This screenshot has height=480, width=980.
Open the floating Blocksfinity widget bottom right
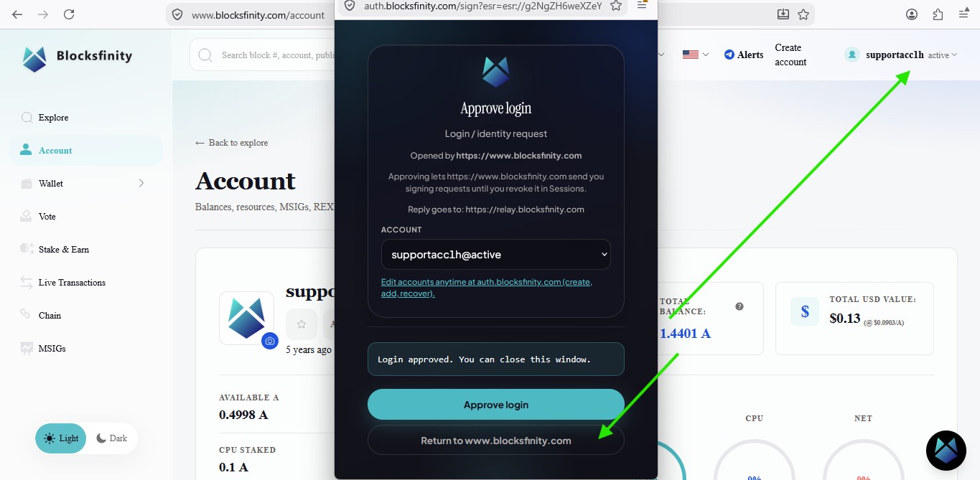tap(946, 451)
